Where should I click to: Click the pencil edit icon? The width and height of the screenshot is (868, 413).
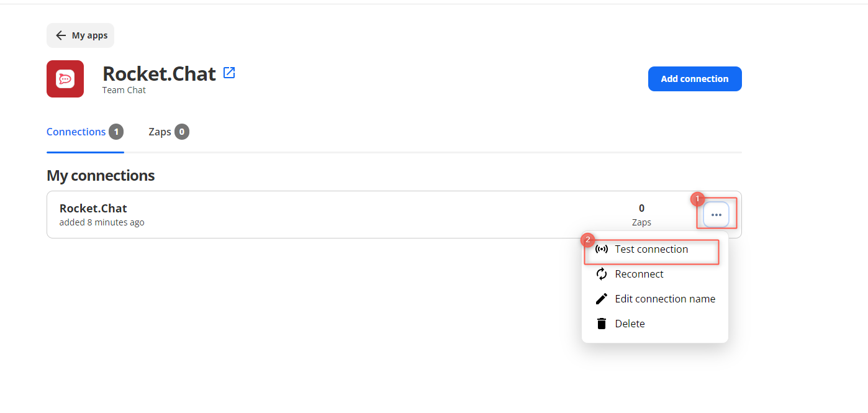pyautogui.click(x=601, y=299)
